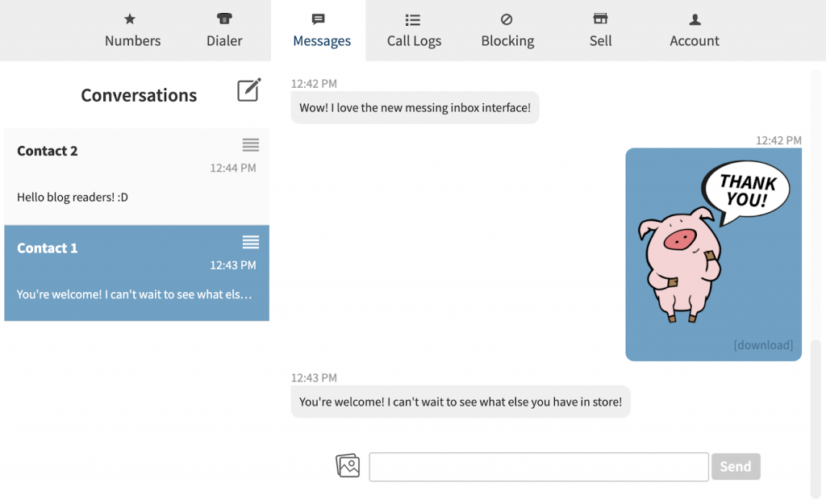
Task: Click the Call Logs list icon
Action: point(413,19)
